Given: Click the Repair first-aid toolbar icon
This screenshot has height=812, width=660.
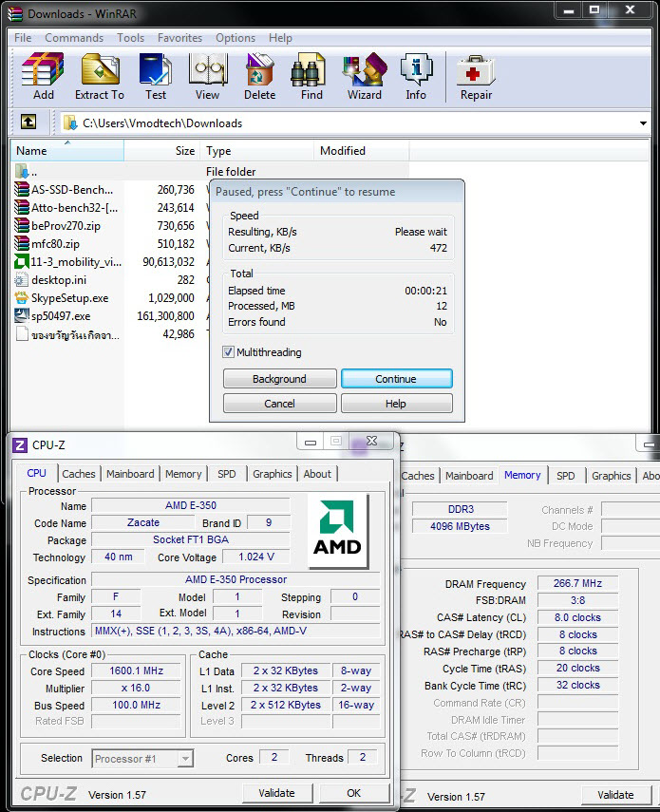Looking at the screenshot, I should pos(476,77).
